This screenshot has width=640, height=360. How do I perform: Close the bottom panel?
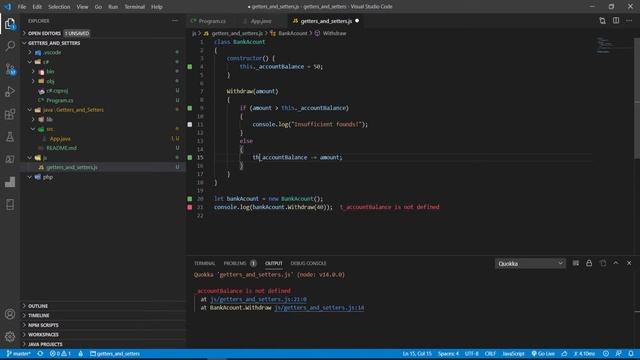(629, 263)
